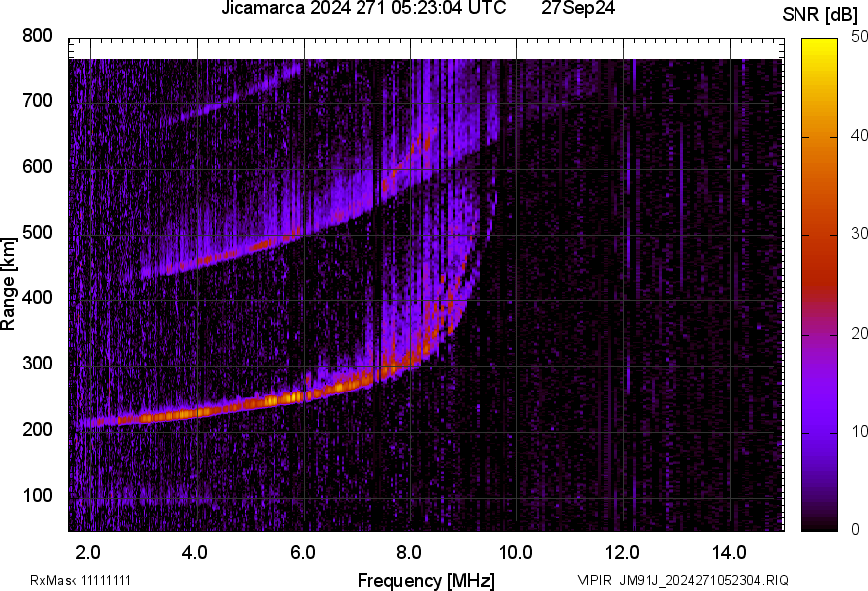868x591 pixels.
Task: Click the Frequency [MHz] axis title
Action: point(425,580)
